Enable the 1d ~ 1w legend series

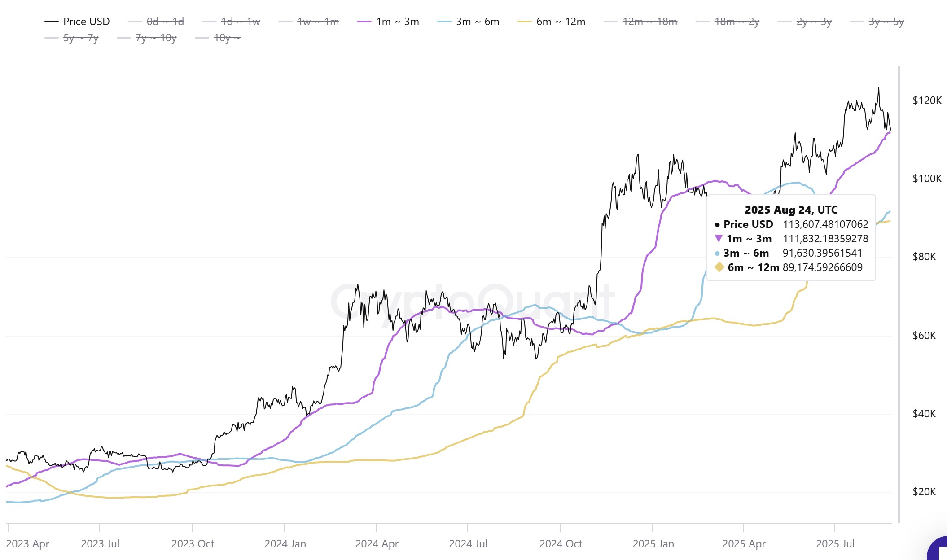231,22
